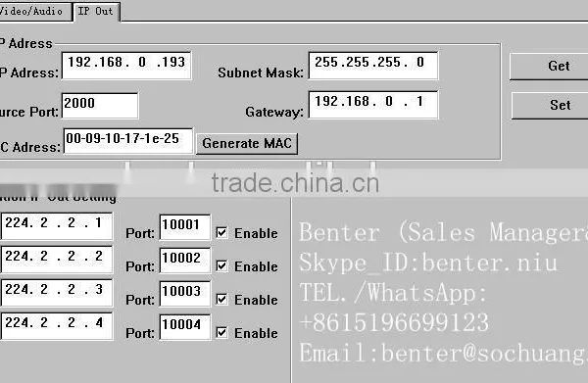Click the Source Port field 2000

point(100,106)
